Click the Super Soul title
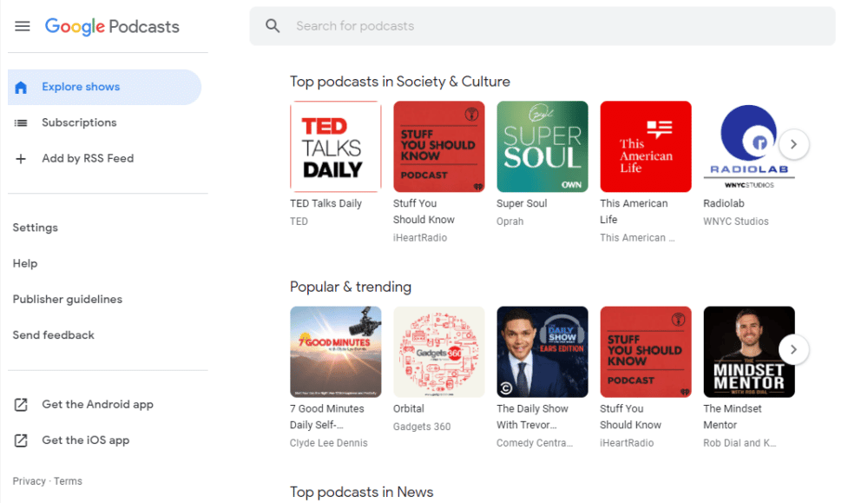The image size is (868, 503). pos(522,203)
